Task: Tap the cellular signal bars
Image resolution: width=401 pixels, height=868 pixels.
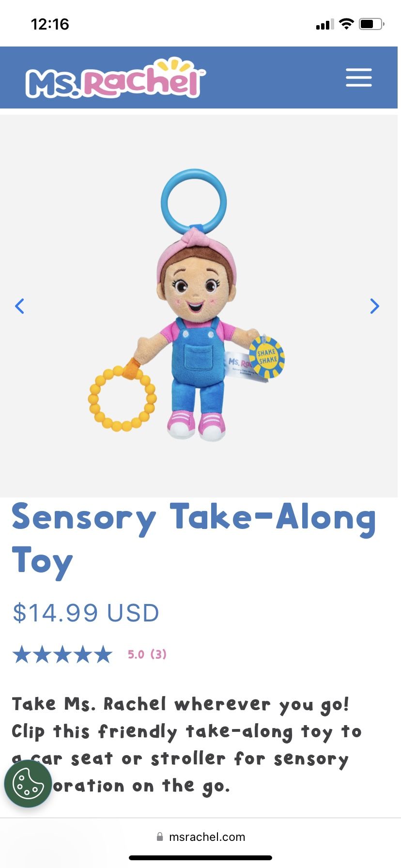Action: click(x=324, y=24)
